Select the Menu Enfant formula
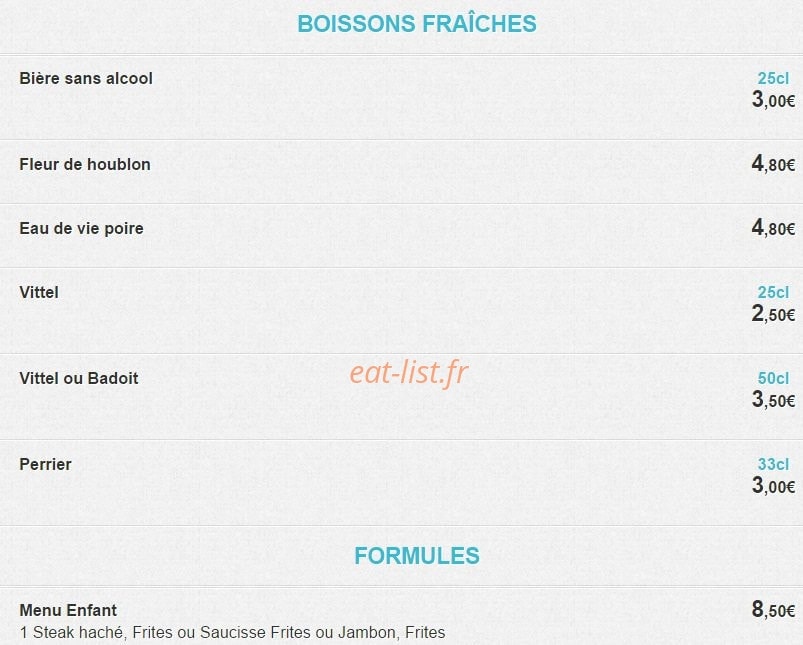Viewport: 803px width, 645px height. click(68, 611)
